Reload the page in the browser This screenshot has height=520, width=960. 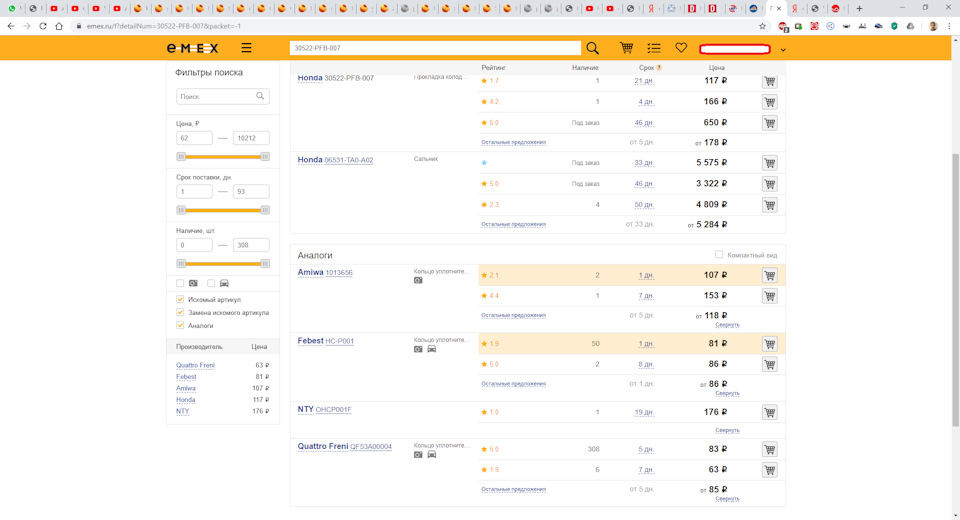(43, 26)
